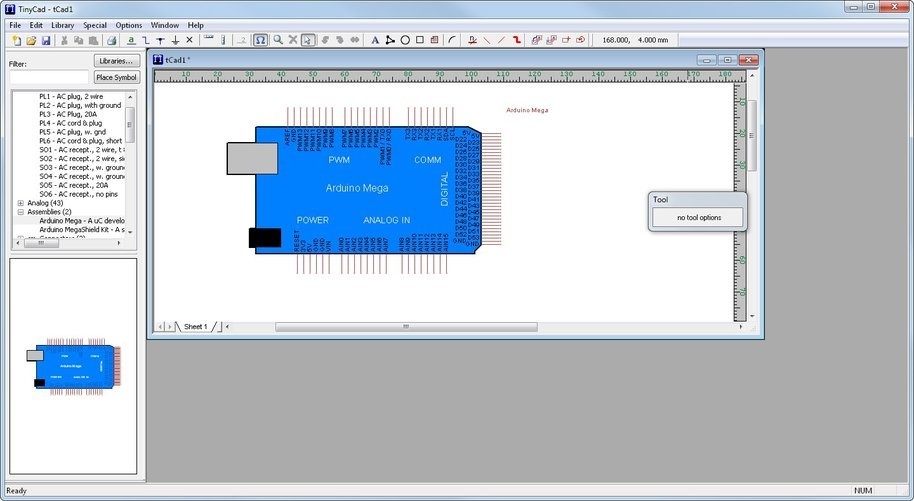Select PL3 - AC Plug, 20A
914x501 pixels.
pos(68,114)
